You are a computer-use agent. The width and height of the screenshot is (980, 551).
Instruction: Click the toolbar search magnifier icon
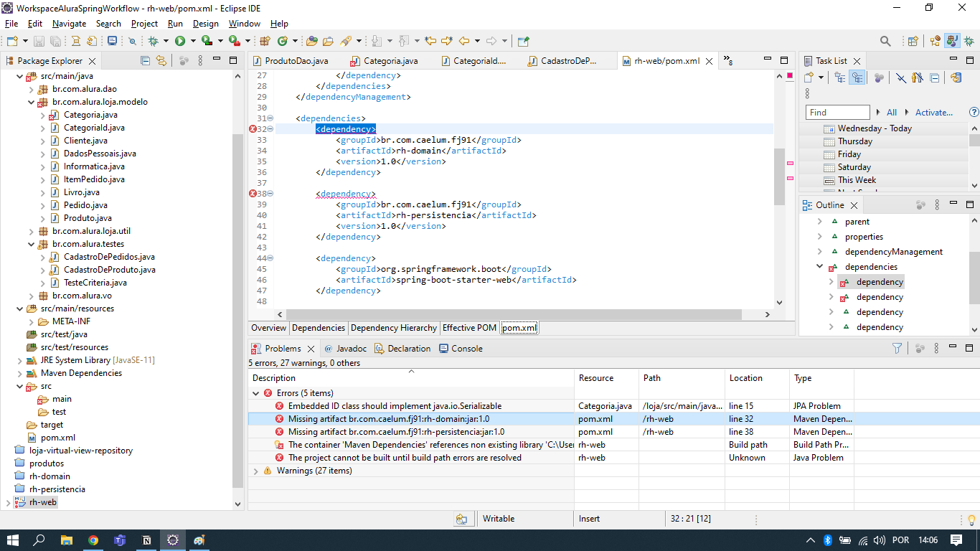coord(886,42)
